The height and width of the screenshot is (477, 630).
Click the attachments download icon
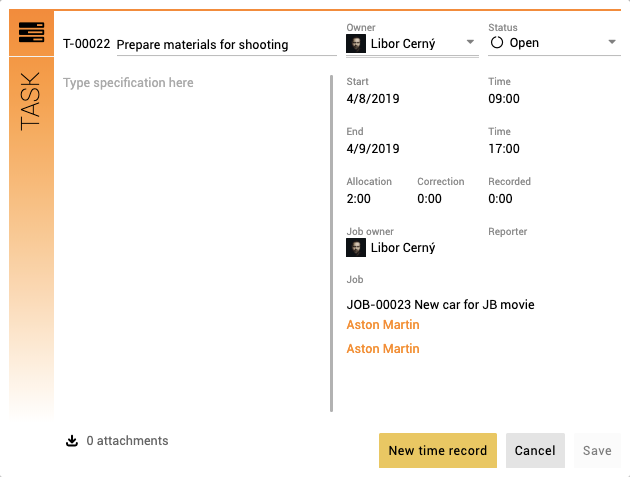coord(72,441)
